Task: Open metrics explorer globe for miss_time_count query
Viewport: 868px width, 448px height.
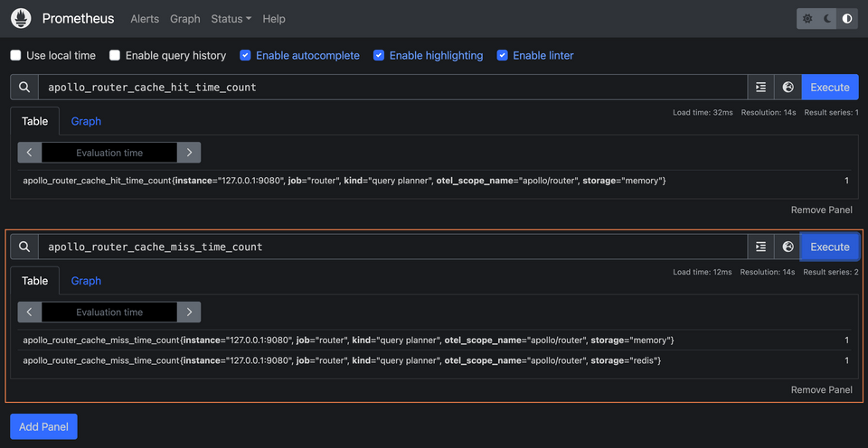Action: 788,247
